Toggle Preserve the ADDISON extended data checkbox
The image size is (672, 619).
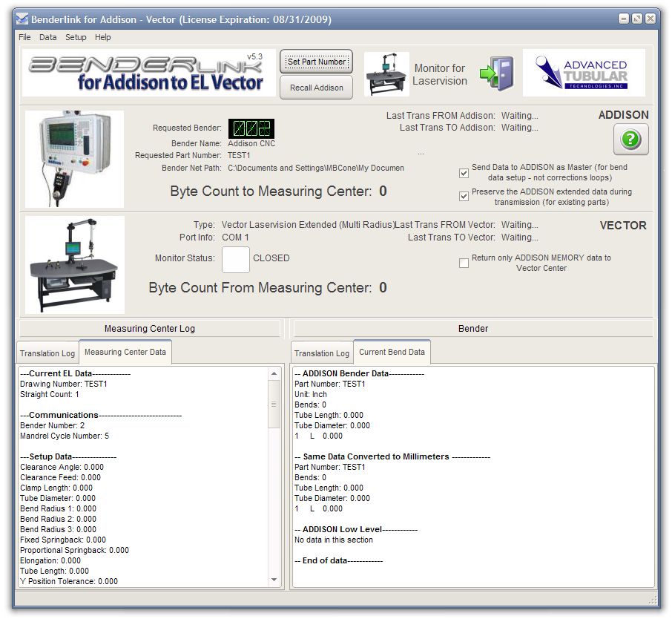(464, 197)
